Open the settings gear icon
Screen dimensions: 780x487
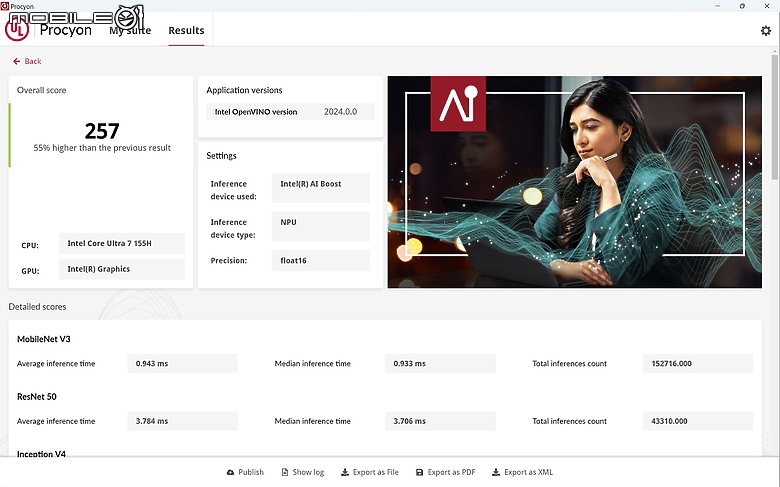(766, 30)
